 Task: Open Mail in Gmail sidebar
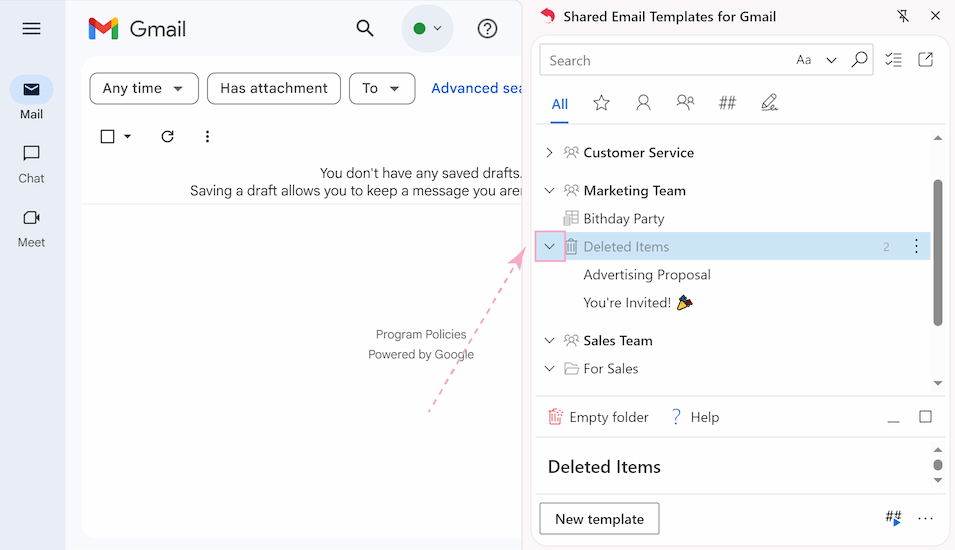click(32, 99)
